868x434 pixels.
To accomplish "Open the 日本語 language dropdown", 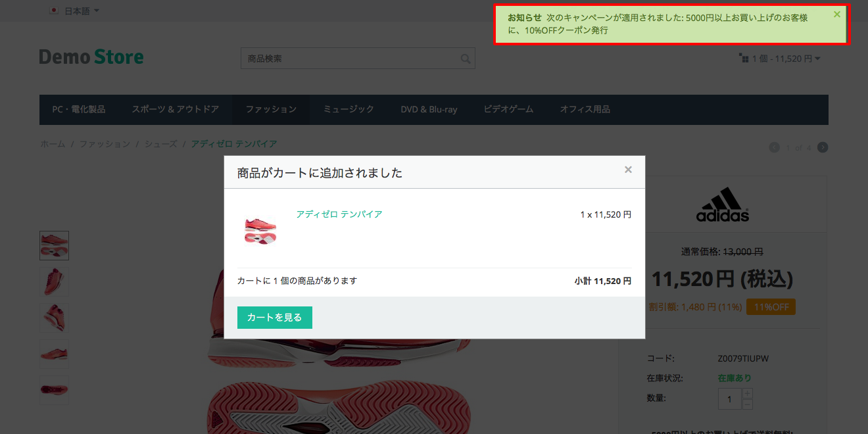I will coord(82,11).
